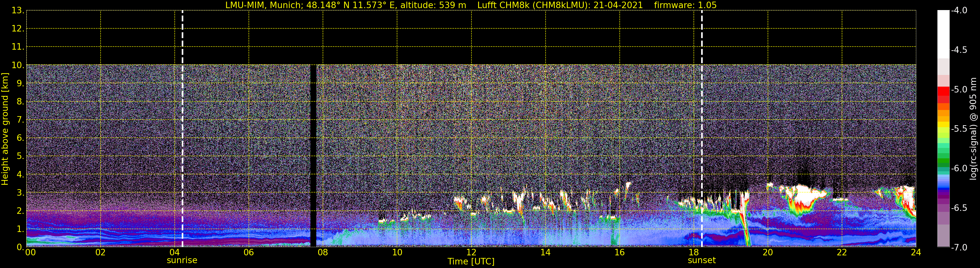Click the white dashed sunset marker line

(701, 129)
